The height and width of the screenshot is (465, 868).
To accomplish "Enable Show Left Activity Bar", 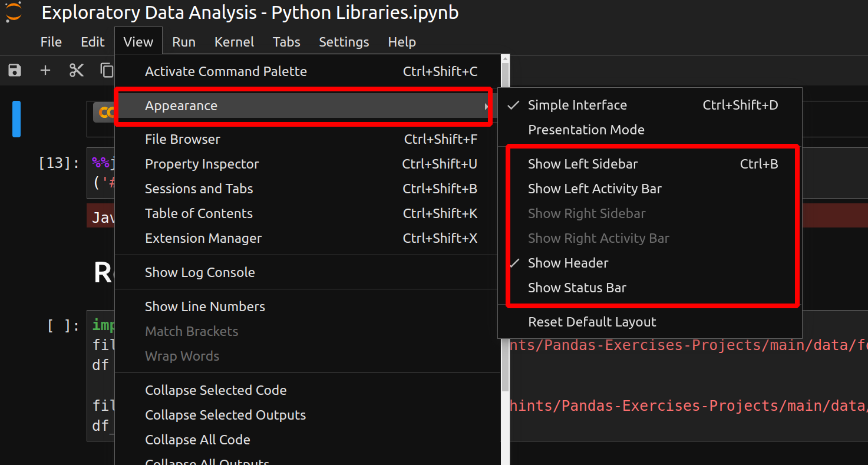I will click(x=595, y=189).
